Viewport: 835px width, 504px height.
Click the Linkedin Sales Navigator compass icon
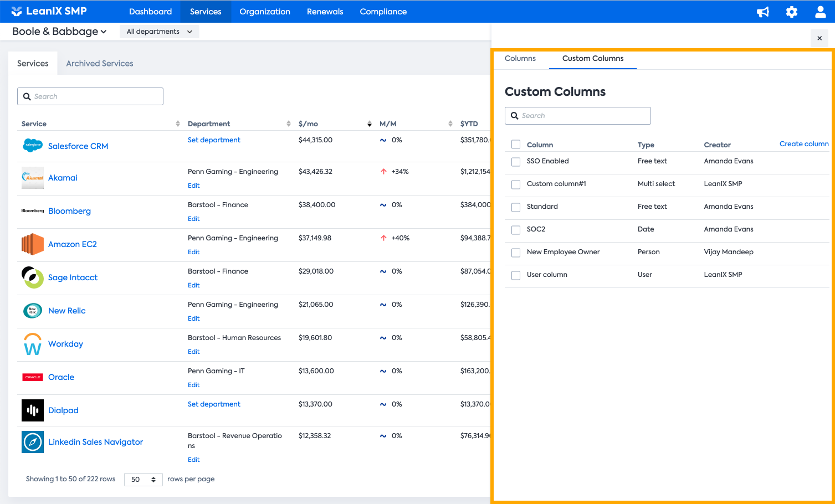(33, 442)
